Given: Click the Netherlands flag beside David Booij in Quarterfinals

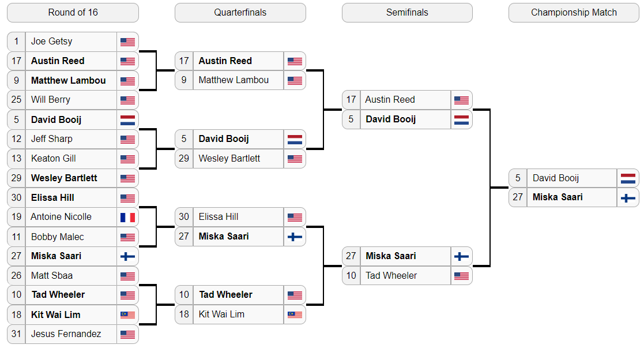Looking at the screenshot, I should [295, 140].
